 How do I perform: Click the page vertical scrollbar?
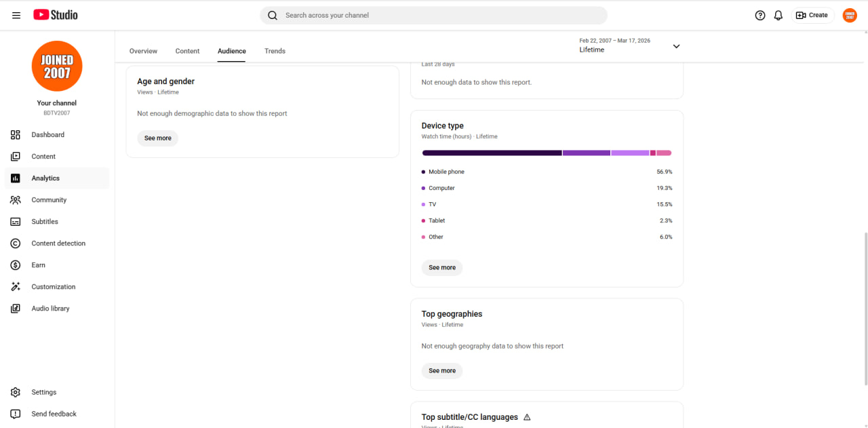click(x=865, y=309)
